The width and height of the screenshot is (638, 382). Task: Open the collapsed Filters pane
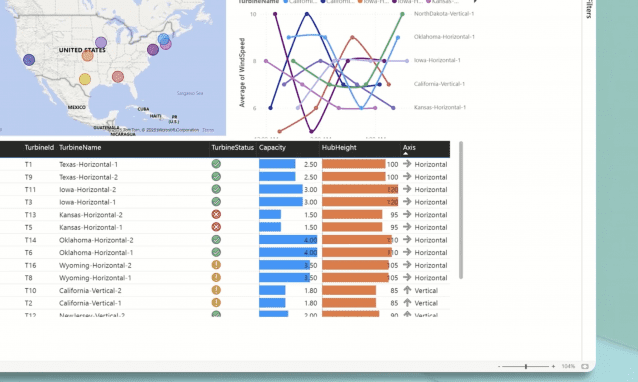pos(589,9)
